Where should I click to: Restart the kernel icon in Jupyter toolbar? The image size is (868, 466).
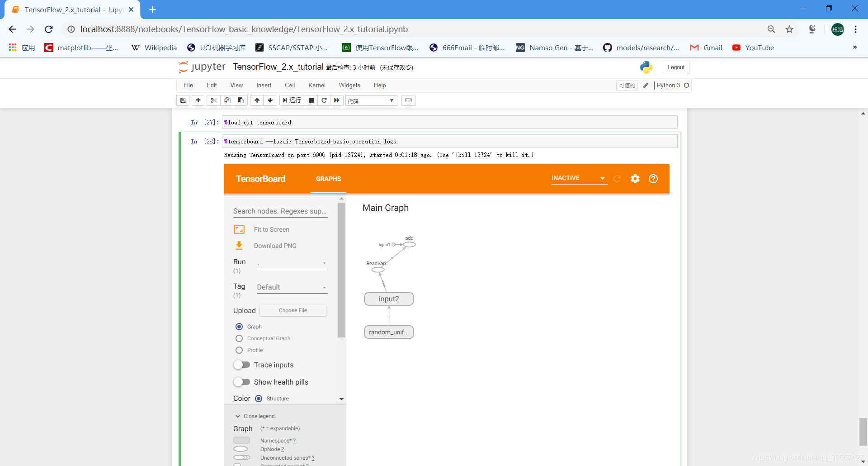point(324,100)
